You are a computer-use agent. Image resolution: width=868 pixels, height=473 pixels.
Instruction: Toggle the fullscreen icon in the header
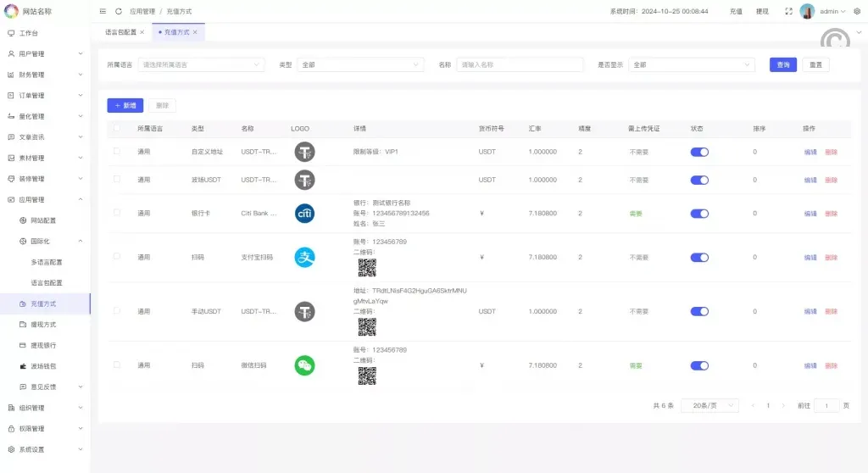pos(788,12)
